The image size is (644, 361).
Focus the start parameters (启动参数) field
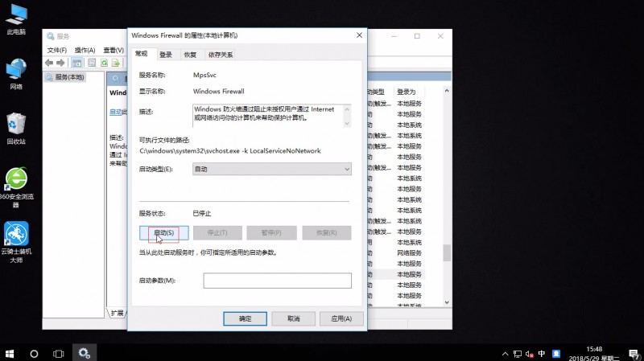(277, 281)
